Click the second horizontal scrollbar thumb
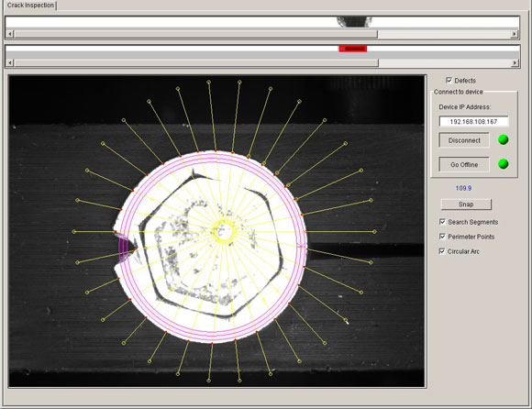This screenshot has width=532, height=409. click(x=196, y=62)
